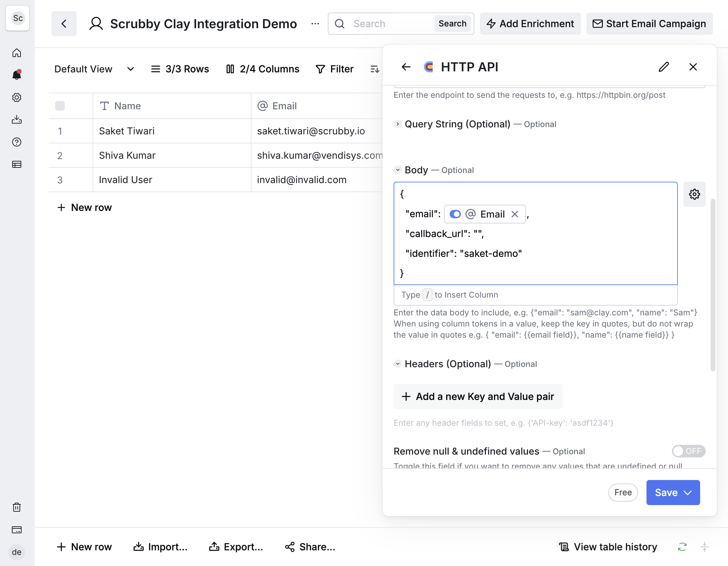Check the select-all rows checkbox
Screen dimensions: 728x566
click(60, 106)
